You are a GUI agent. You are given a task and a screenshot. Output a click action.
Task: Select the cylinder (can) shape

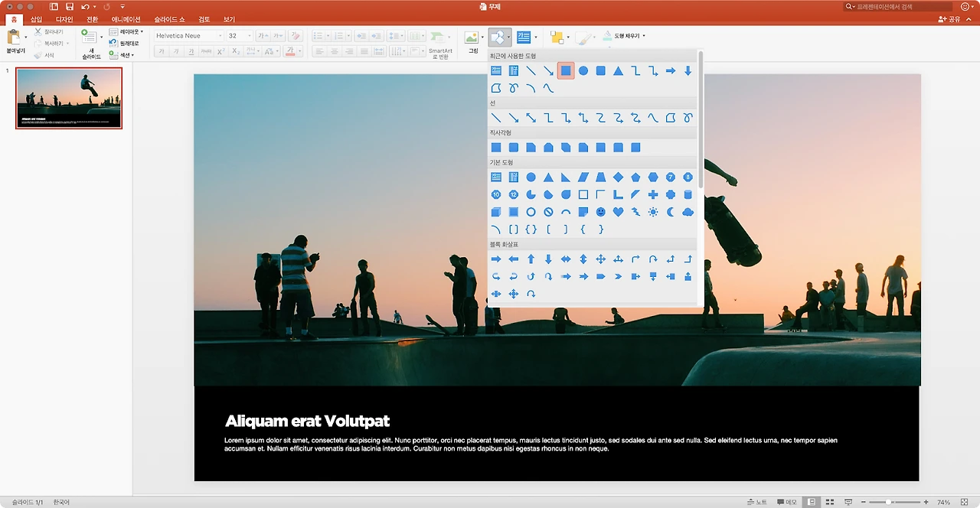[x=688, y=194]
